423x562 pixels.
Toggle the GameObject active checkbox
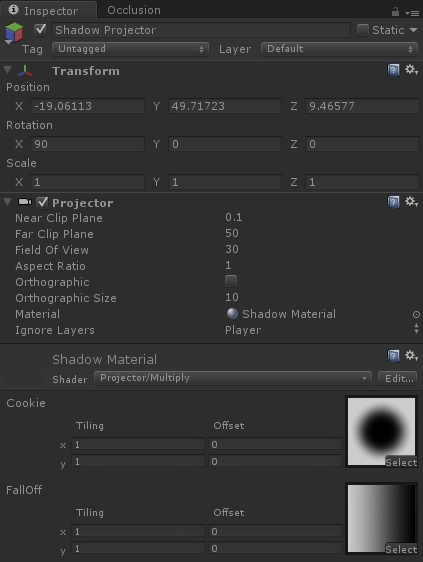coord(40,29)
